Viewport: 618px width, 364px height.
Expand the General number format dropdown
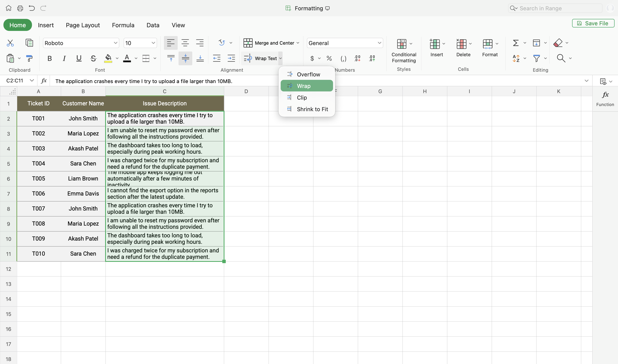coord(379,43)
